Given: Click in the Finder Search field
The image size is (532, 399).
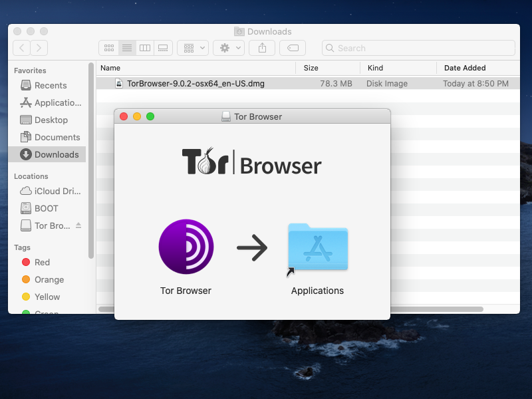Looking at the screenshot, I should (x=419, y=48).
